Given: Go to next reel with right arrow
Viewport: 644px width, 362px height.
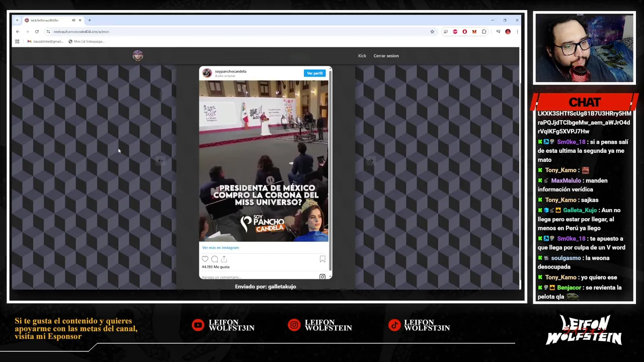Looking at the screenshot, I should [x=371, y=161].
